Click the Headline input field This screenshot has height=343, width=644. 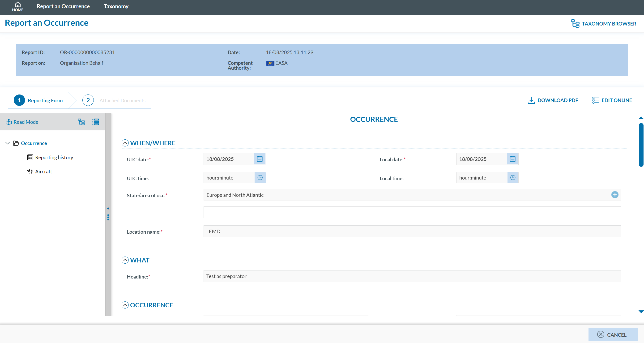click(x=412, y=276)
